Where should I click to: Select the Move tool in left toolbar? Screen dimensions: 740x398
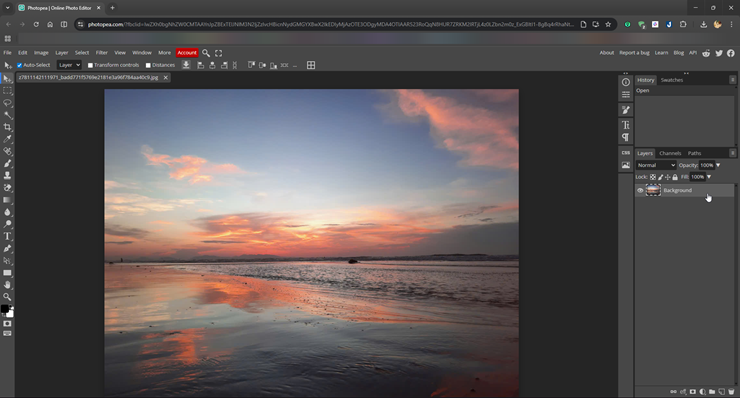(x=8, y=79)
